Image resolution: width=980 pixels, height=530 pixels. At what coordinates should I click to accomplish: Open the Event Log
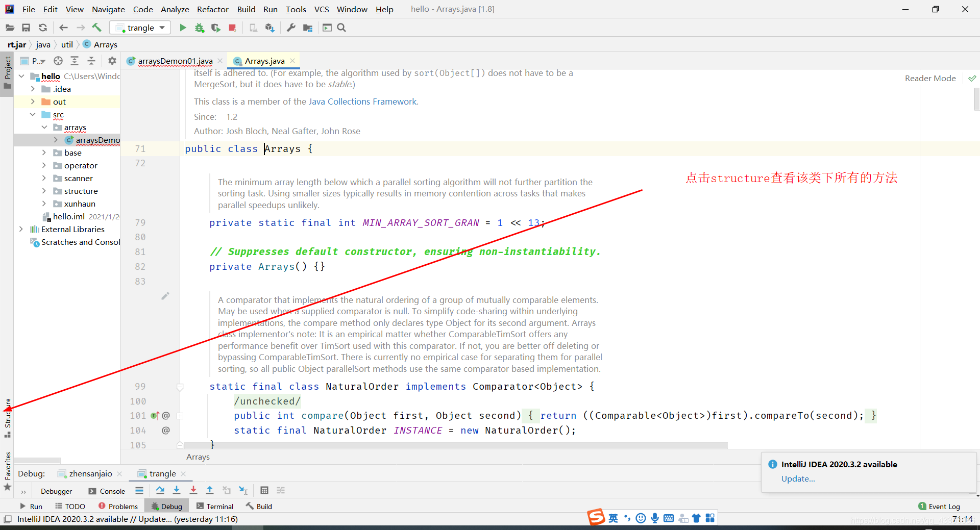(939, 506)
